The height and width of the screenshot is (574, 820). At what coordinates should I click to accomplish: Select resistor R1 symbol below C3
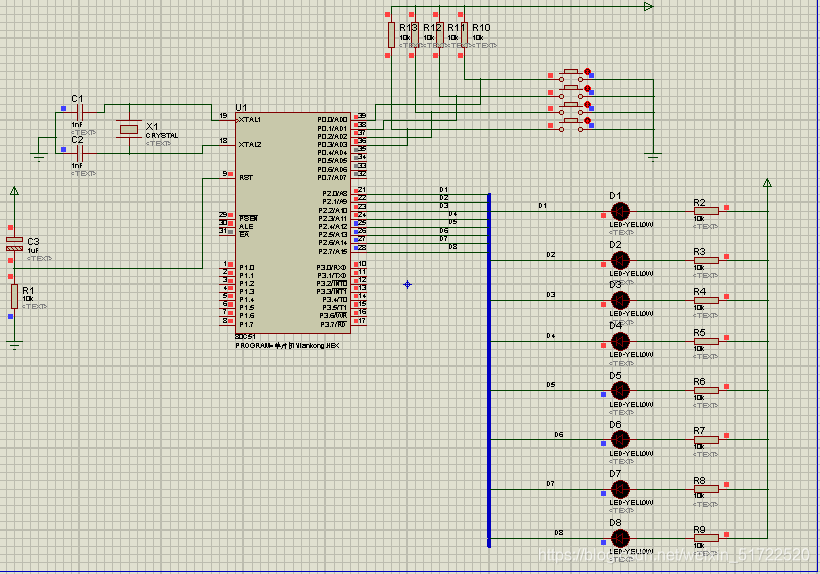tap(14, 296)
